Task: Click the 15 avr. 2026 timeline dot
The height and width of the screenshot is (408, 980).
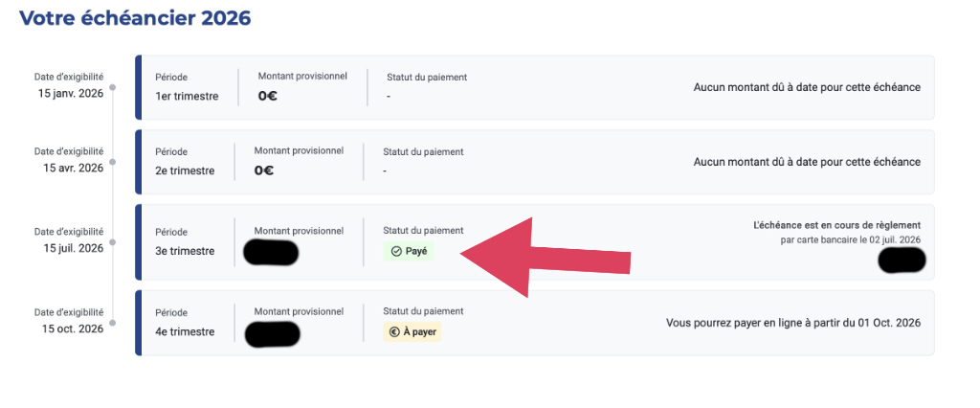Action: click(x=113, y=162)
